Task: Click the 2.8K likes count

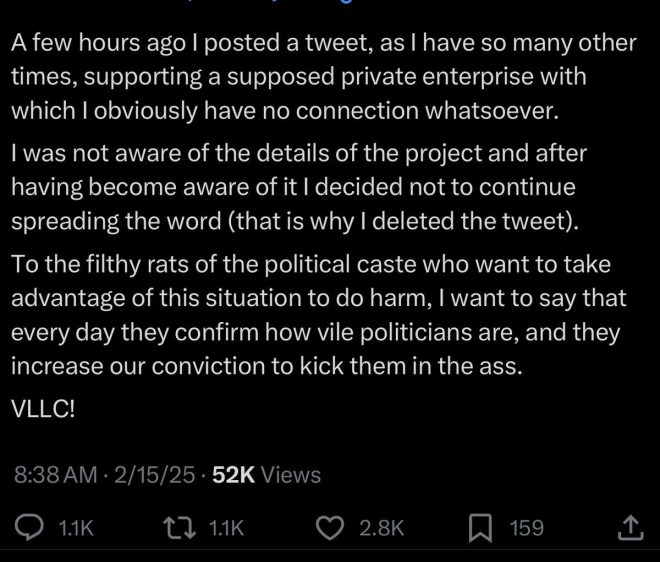Action: click(x=381, y=528)
